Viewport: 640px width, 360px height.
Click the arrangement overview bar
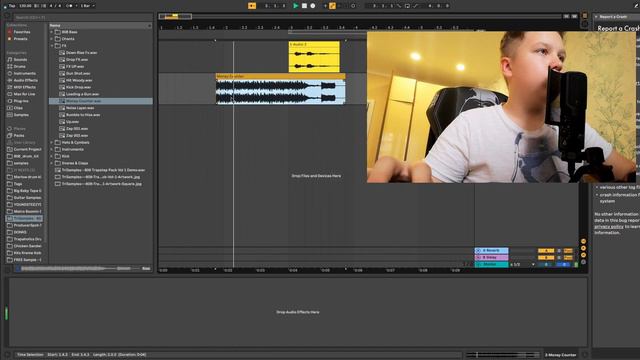click(x=359, y=16)
